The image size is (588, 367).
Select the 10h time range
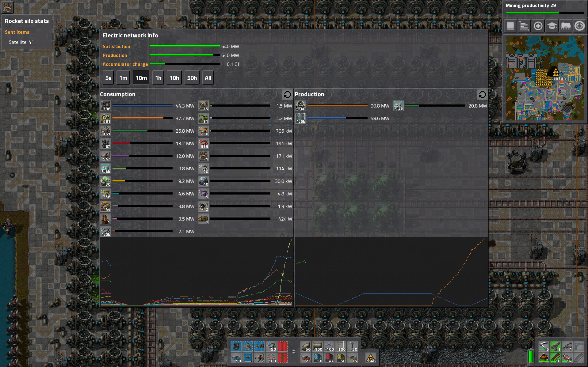[174, 78]
